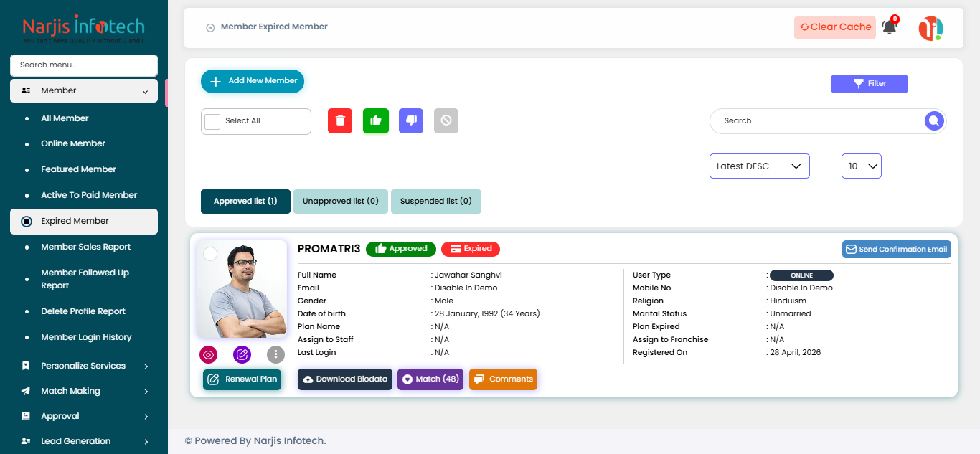This screenshot has width=980, height=454.
Task: Switch to Approved list tab
Action: (245, 202)
